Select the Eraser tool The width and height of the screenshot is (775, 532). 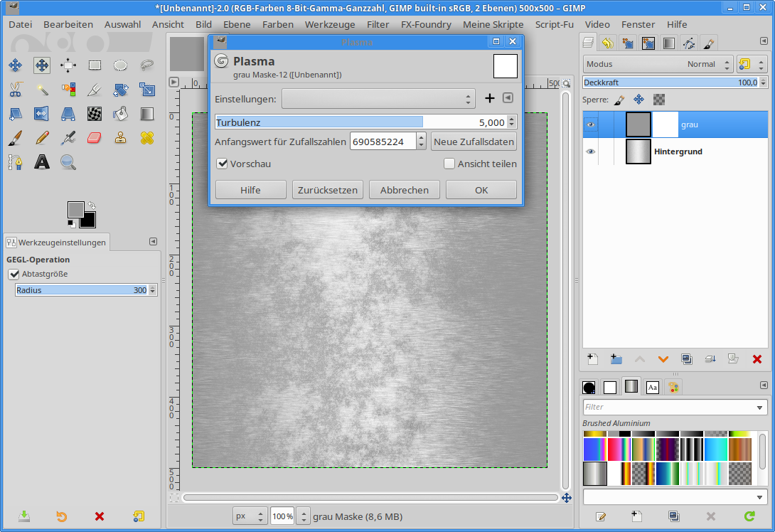click(95, 138)
